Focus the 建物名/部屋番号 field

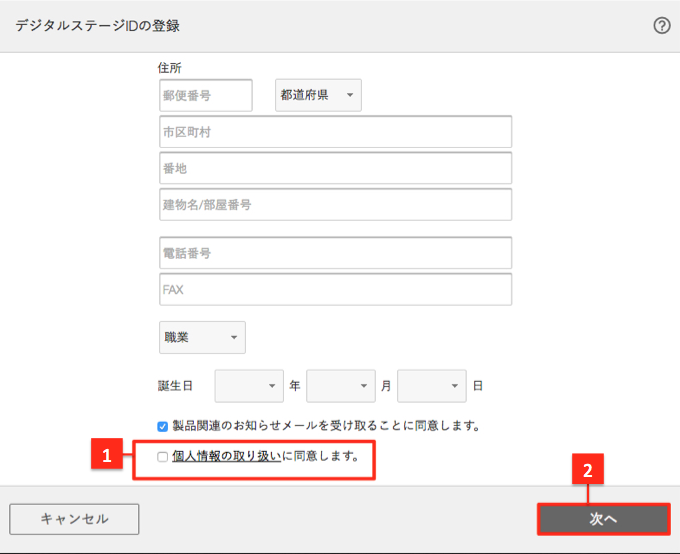[x=335, y=204]
